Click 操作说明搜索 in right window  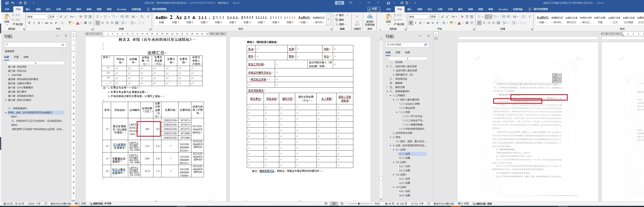pyautogui.click(x=541, y=9)
